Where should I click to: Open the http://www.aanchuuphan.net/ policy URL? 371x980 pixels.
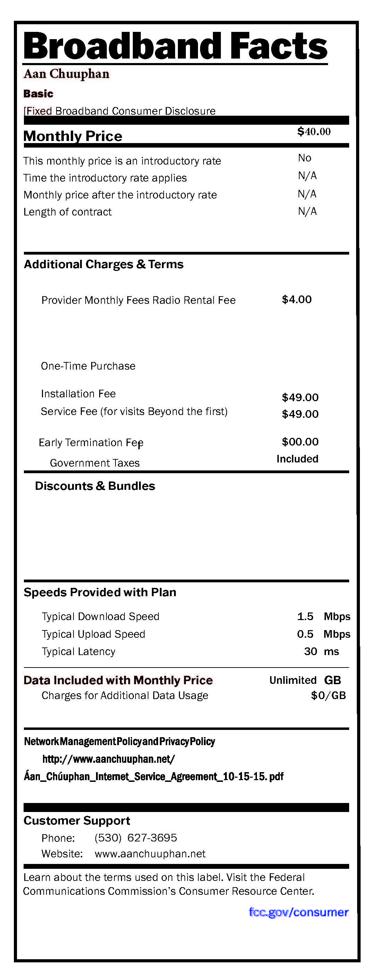point(109,759)
